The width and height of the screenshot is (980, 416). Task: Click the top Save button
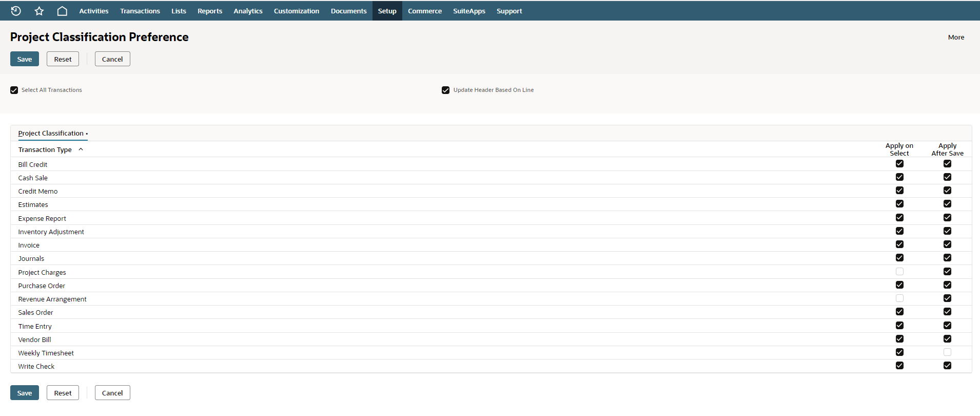(x=25, y=59)
